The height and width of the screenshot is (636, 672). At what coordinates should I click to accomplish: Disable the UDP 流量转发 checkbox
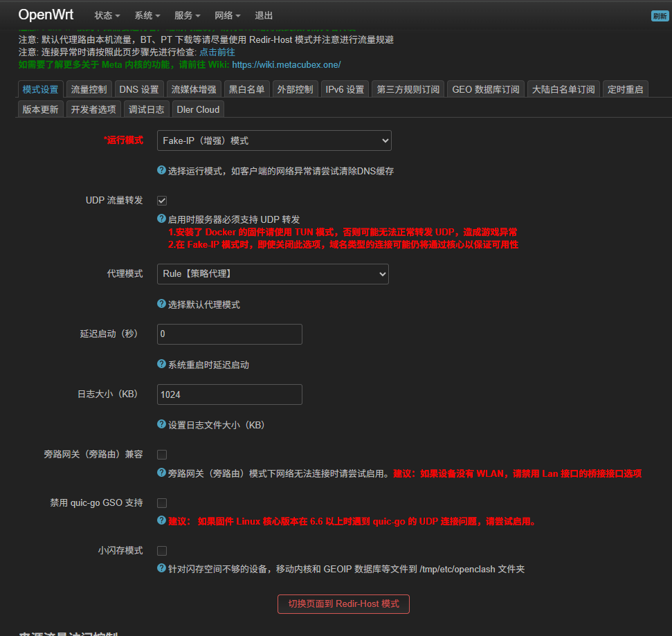[162, 201]
